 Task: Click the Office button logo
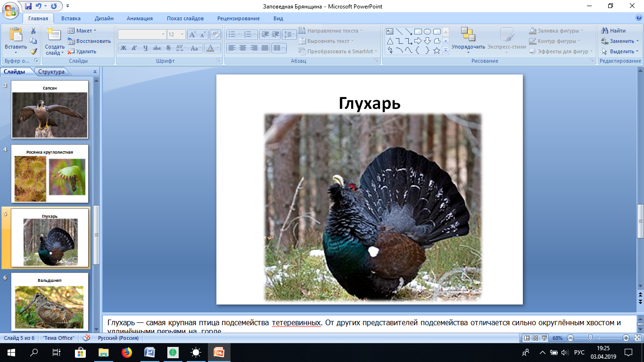[x=10, y=10]
